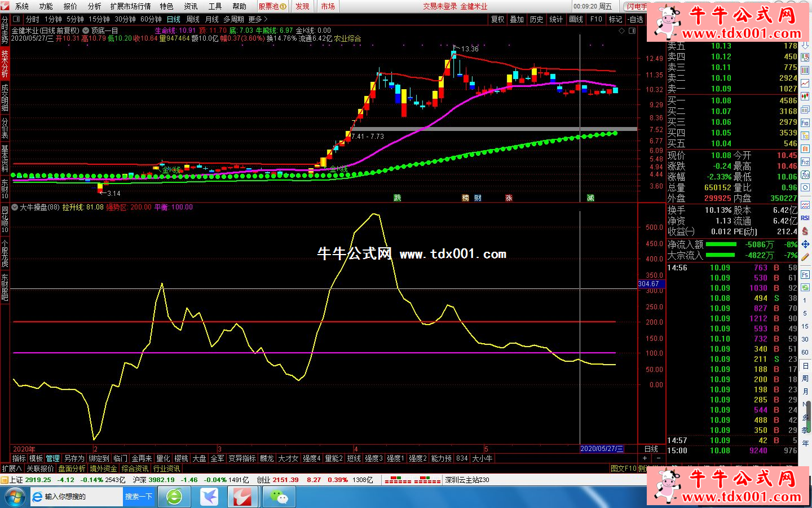Click the pencil draw icon in right toolbar
The width and height of the screenshot is (812, 508).
tap(805, 257)
